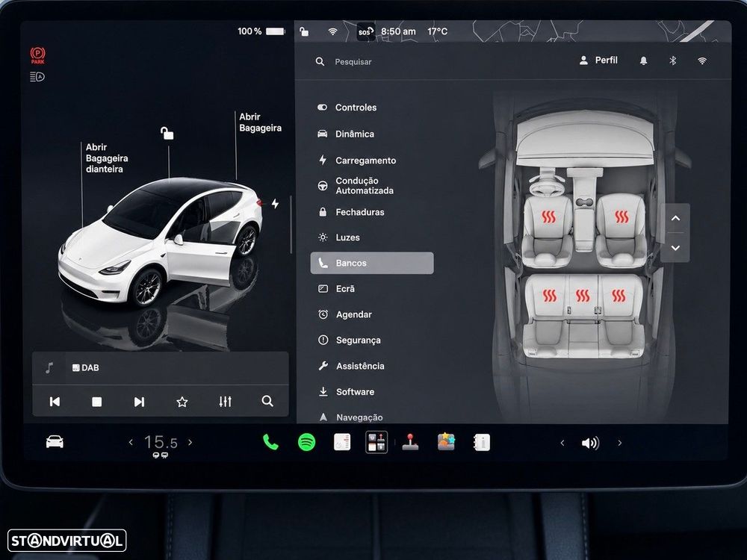Open the Perfil profile selector
The image size is (747, 560).
click(x=598, y=60)
